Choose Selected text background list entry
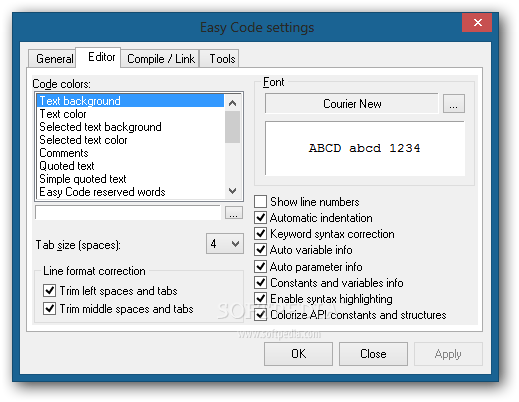Viewport: 519px width, 402px height. tap(130, 127)
